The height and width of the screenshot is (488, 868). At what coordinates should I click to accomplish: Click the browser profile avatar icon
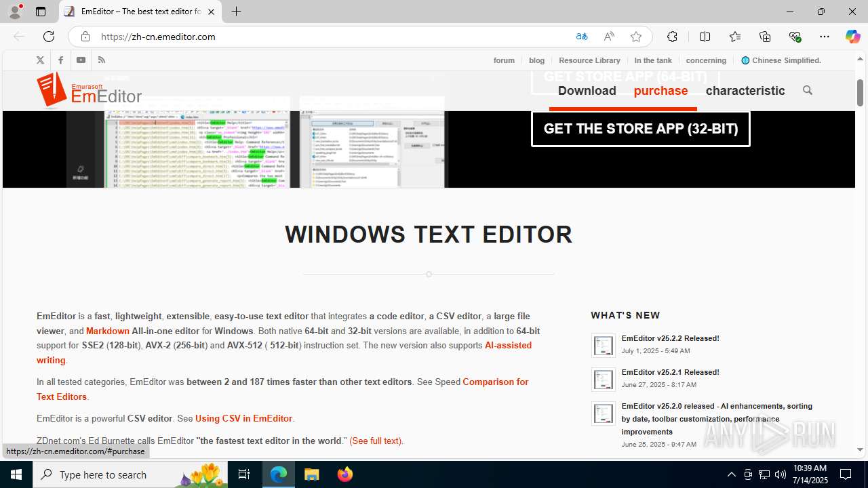point(15,12)
